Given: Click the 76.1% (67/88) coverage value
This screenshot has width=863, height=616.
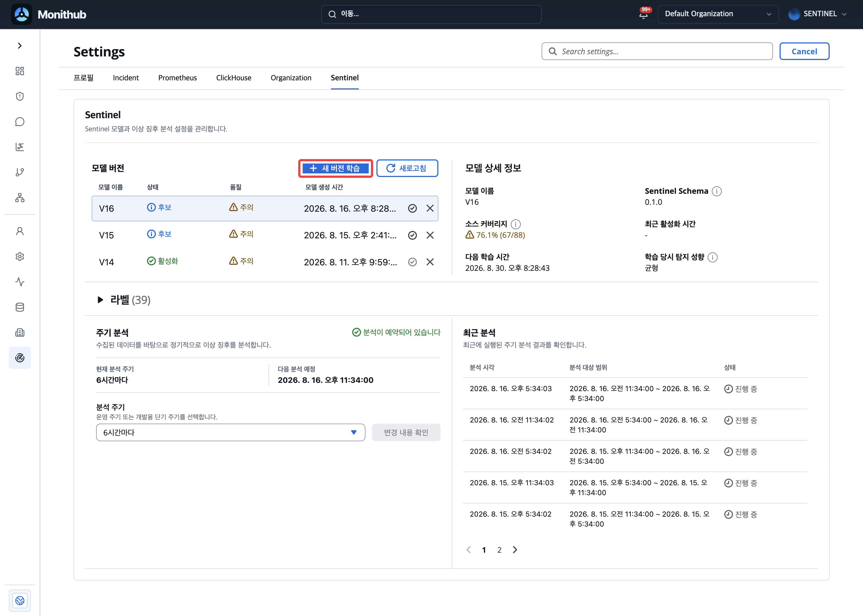Looking at the screenshot, I should (x=495, y=235).
